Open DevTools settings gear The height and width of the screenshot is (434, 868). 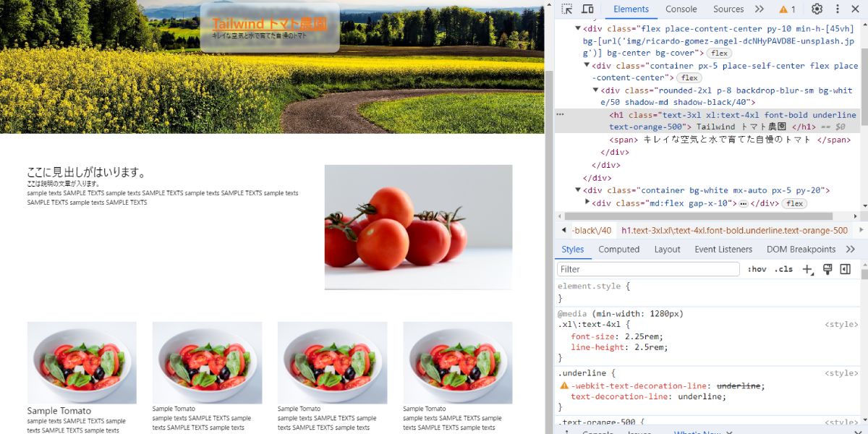point(817,9)
